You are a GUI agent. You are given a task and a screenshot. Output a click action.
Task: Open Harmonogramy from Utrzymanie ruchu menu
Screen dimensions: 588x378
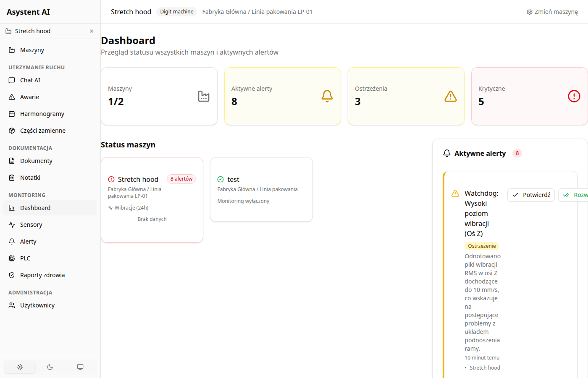tap(42, 113)
